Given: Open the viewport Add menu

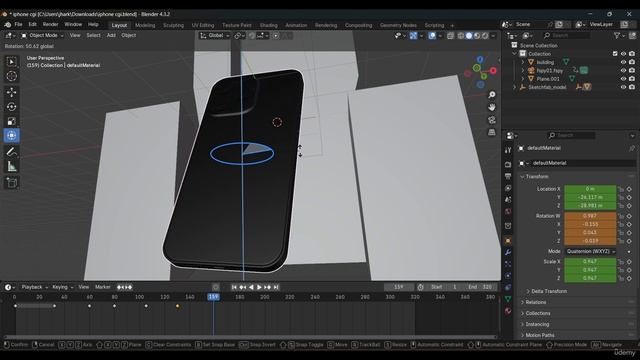Looking at the screenshot, I should point(111,36).
